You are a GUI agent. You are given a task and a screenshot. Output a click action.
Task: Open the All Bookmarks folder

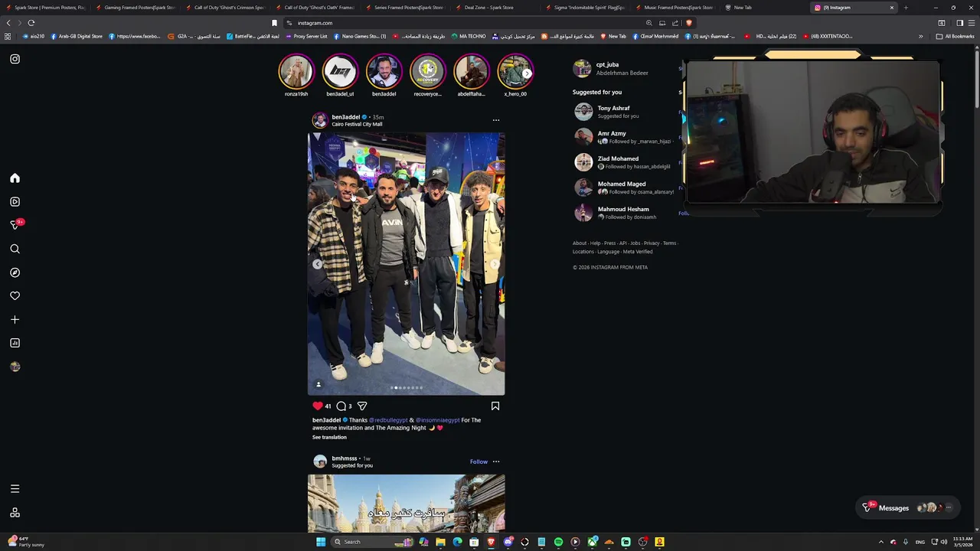pyautogui.click(x=955, y=36)
